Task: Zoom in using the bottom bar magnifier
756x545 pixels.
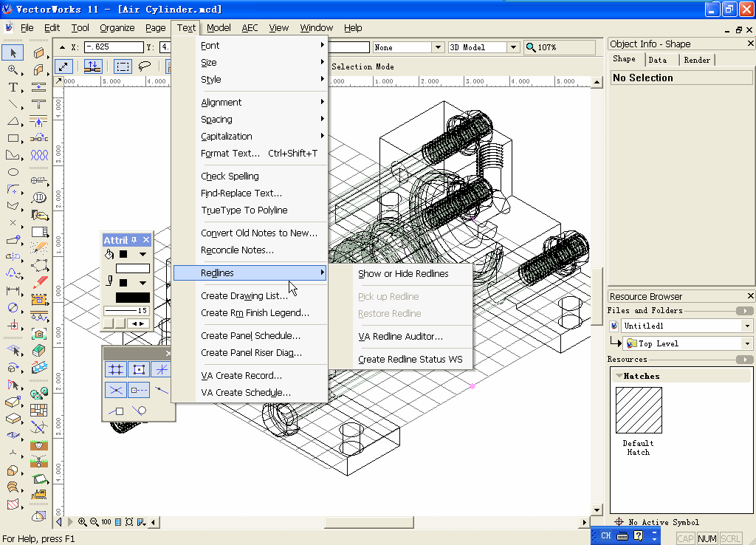Action: pyautogui.click(x=83, y=522)
